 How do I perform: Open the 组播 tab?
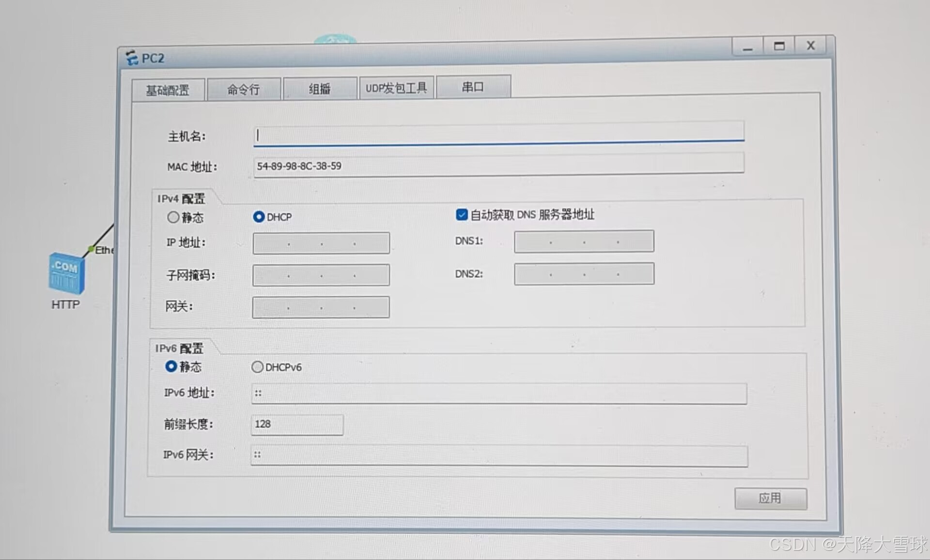click(320, 89)
